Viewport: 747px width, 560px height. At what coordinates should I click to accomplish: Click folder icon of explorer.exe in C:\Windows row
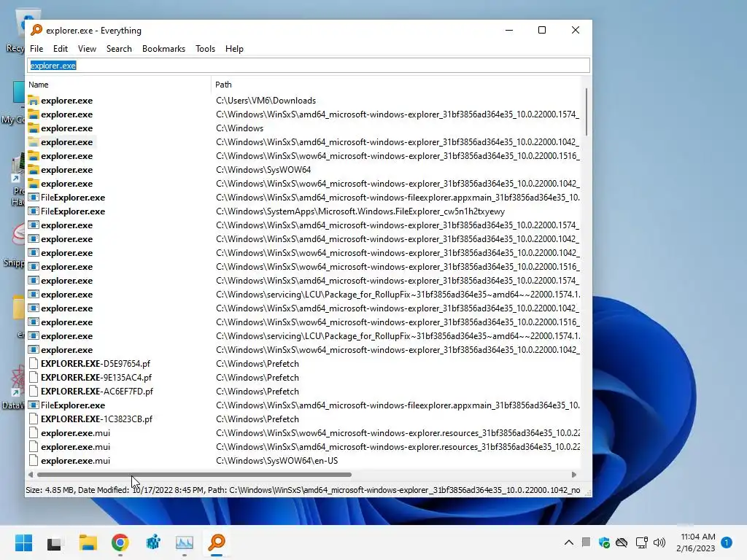(x=34, y=128)
